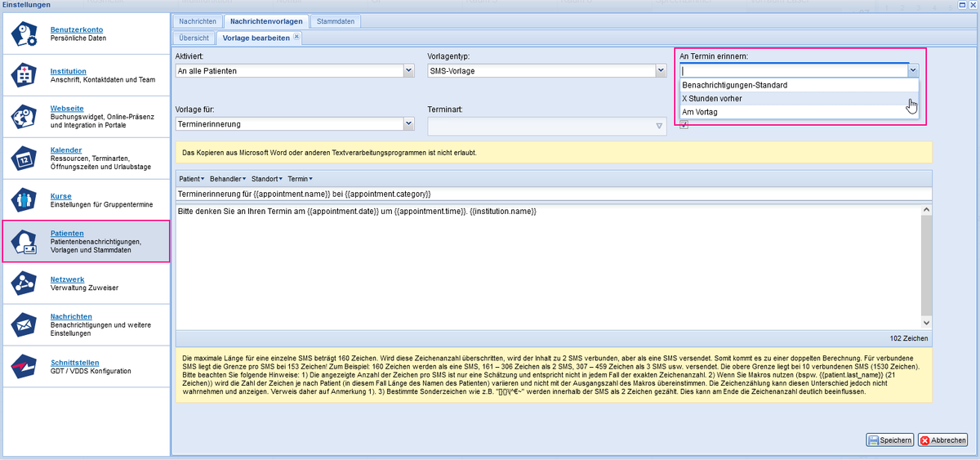Select the Kalender icon in the sidebar

pos(24,157)
